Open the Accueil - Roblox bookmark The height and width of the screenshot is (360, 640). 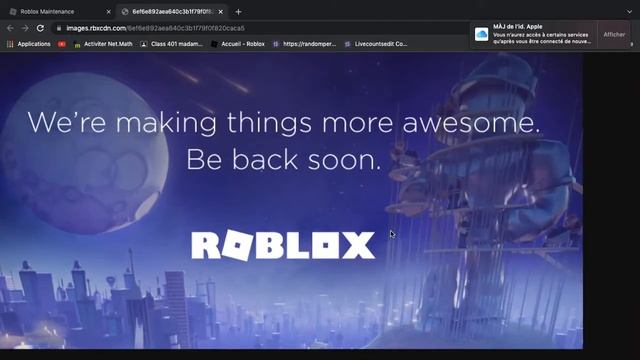point(238,44)
